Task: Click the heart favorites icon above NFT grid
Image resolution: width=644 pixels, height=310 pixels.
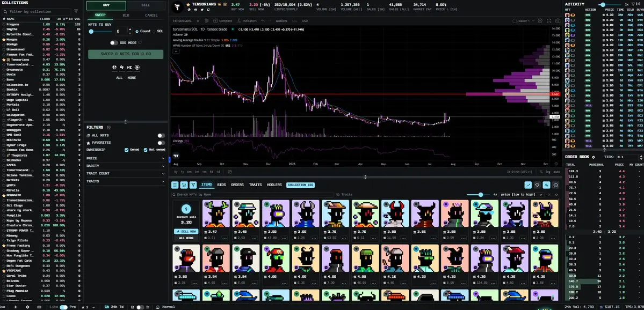Action: click(x=537, y=185)
